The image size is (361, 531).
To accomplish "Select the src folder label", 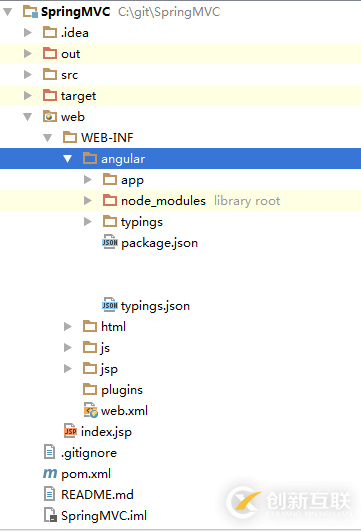I will tap(69, 75).
